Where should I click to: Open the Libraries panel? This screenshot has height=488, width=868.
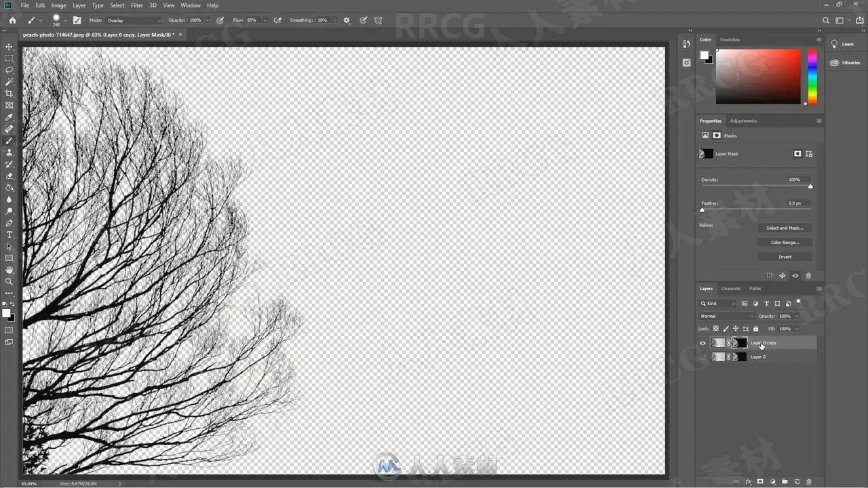tap(846, 62)
